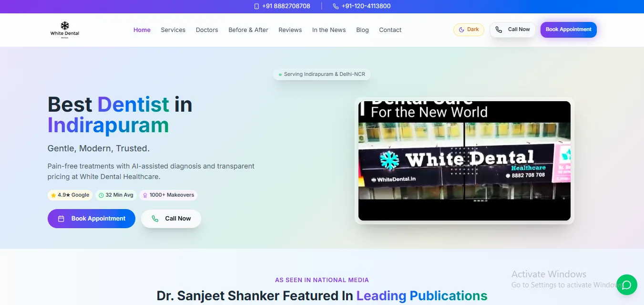Screen dimensions: 644x305
Task: Click calendar icon in hero Book Appointment button
Action: [x=61, y=219]
